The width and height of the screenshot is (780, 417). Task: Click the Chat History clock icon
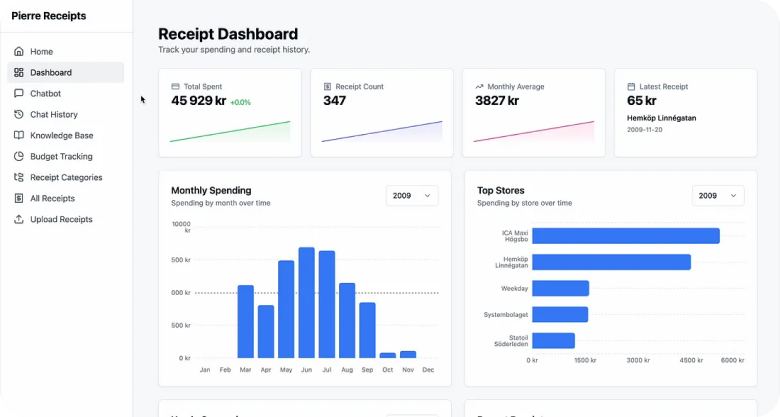(x=19, y=114)
